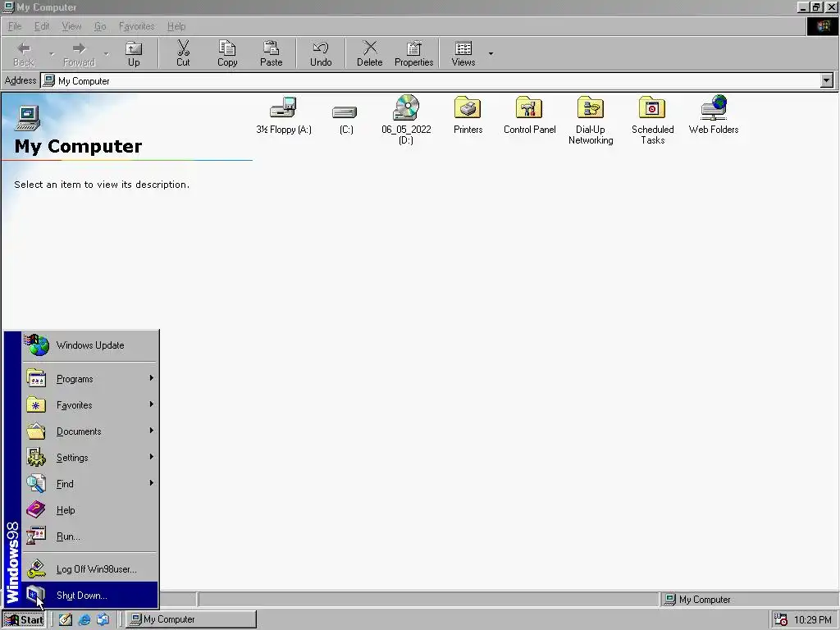Click the Copy toolbar button
840x630 pixels.
(x=227, y=53)
